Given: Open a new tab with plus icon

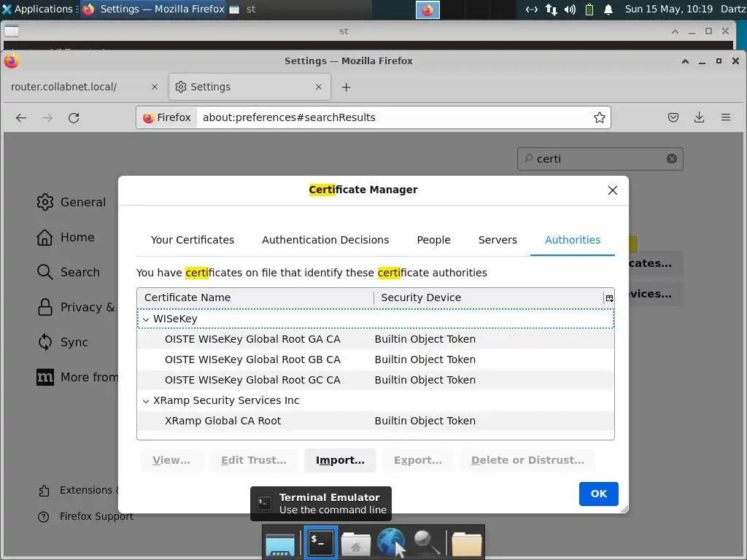Looking at the screenshot, I should [347, 87].
